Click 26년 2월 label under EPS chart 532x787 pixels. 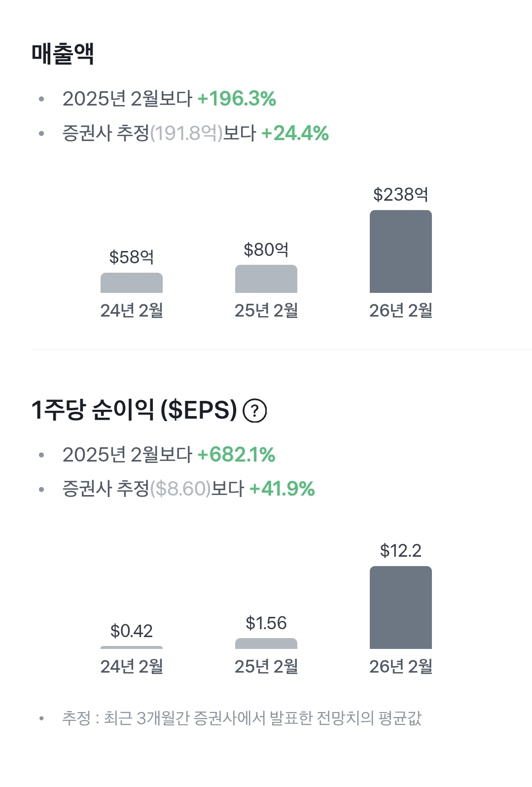tap(400, 667)
